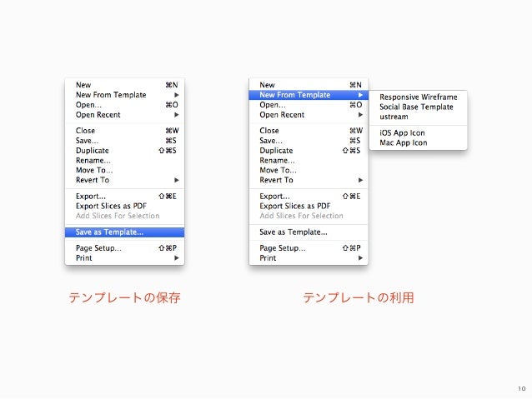Select Duplicate in the left menu
The width and height of the screenshot is (532, 399).
(124, 151)
